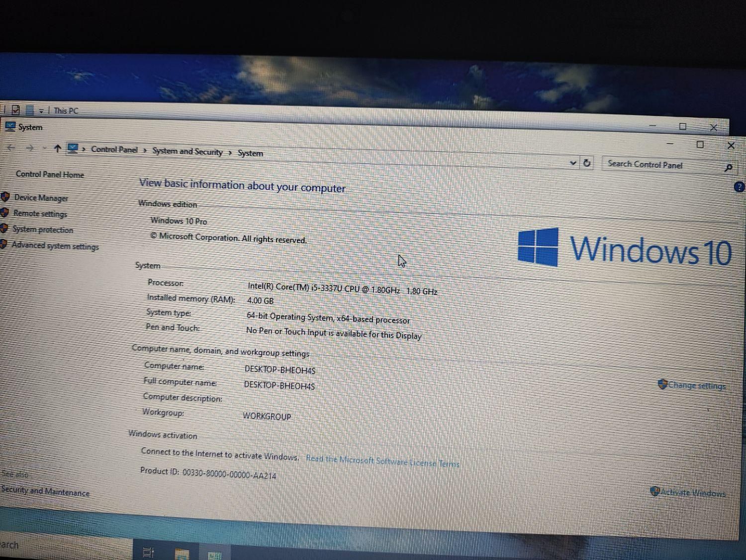
Task: Open Device Manager from the sidebar
Action: [41, 197]
